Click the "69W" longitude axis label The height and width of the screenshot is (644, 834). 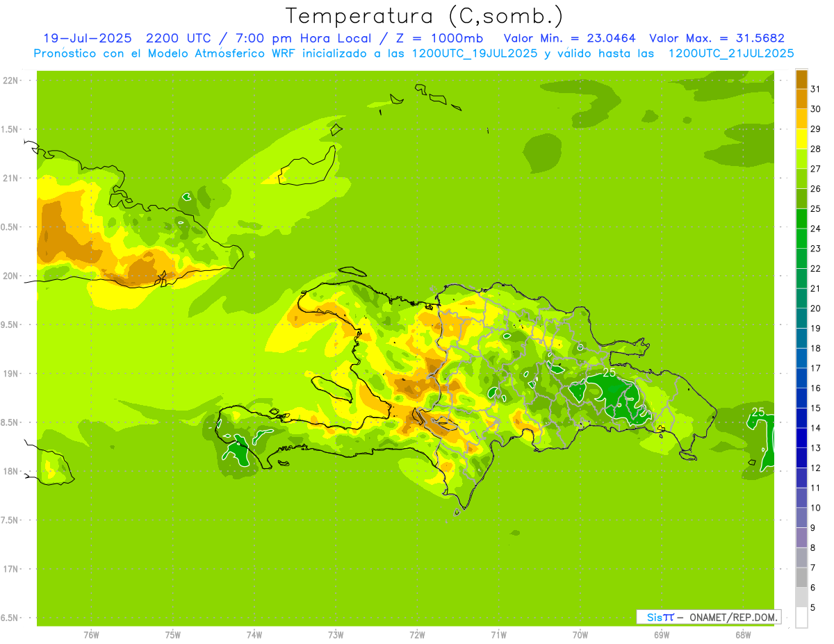click(x=662, y=634)
